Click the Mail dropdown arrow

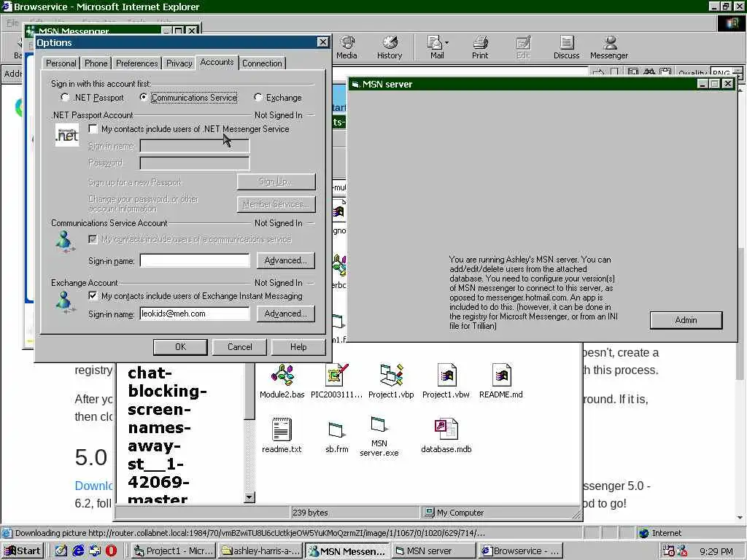[x=447, y=43]
